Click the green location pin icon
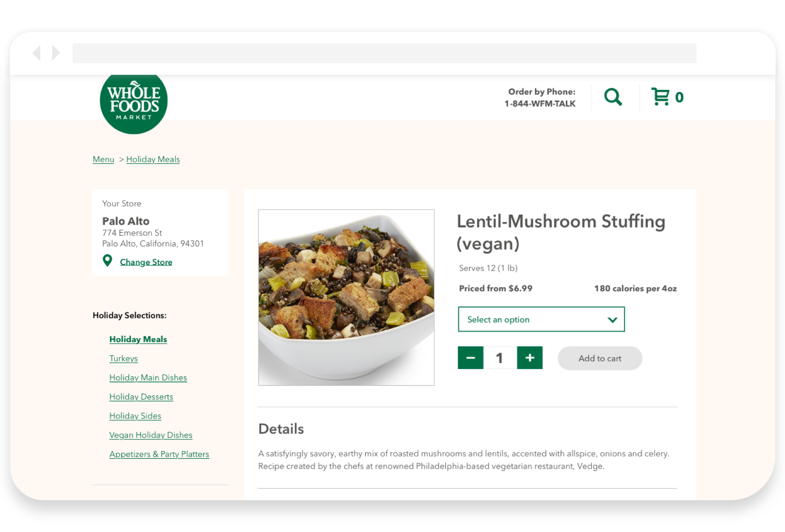Image resolution: width=785 pixels, height=532 pixels. (107, 261)
